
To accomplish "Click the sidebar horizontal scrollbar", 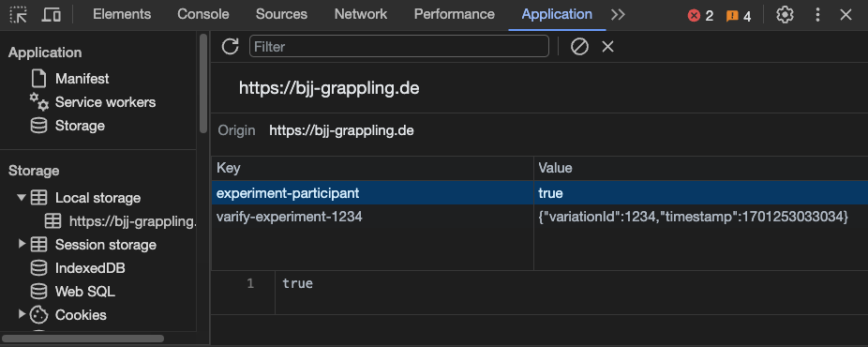I will tap(82, 339).
